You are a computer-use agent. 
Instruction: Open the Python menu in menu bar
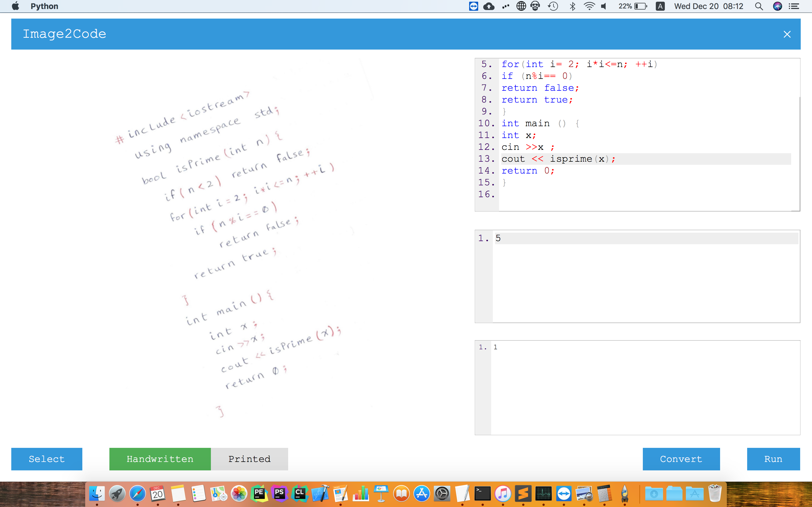[44, 6]
